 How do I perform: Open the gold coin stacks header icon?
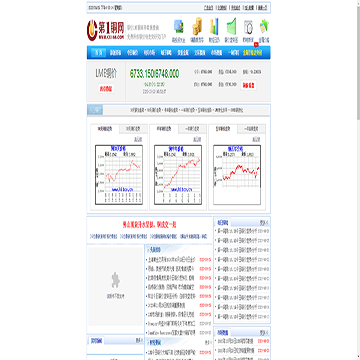tap(197, 26)
